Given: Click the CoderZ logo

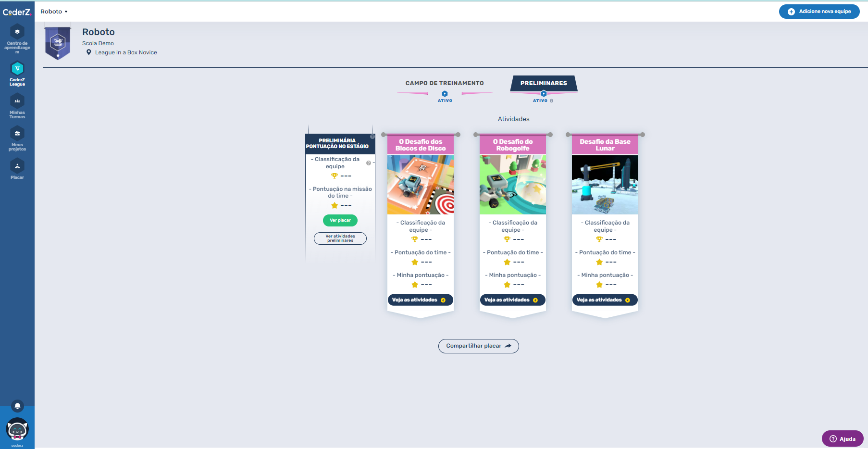Looking at the screenshot, I should tap(17, 12).
